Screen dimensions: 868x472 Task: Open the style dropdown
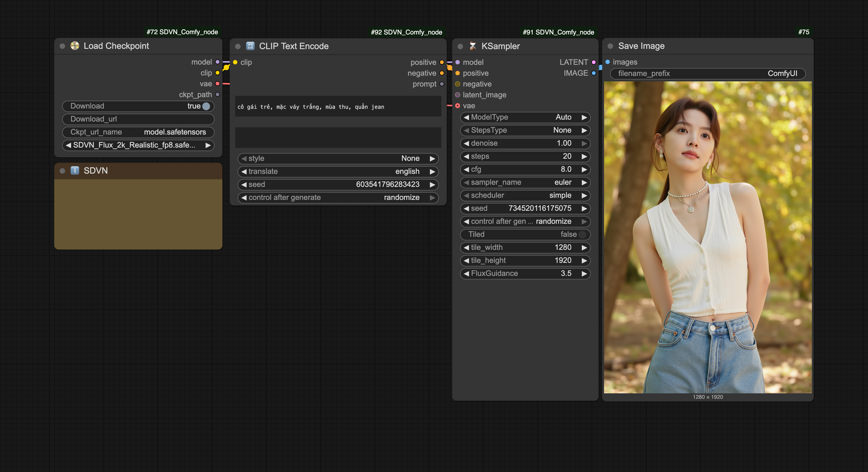coord(338,158)
